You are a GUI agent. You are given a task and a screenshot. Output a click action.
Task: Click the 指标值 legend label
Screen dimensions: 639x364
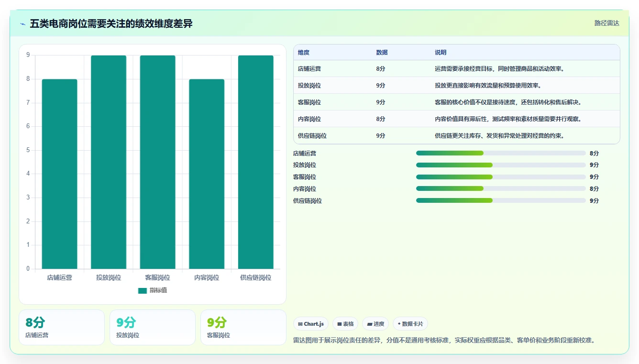[x=158, y=290]
